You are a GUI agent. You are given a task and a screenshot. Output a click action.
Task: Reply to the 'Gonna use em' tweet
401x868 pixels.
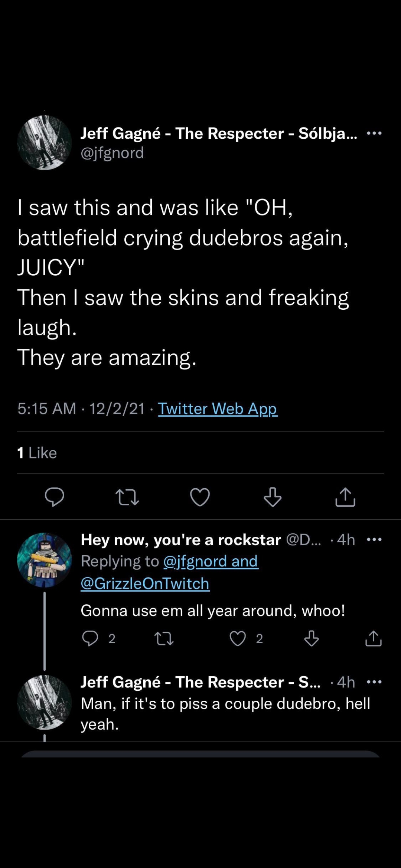(x=90, y=638)
